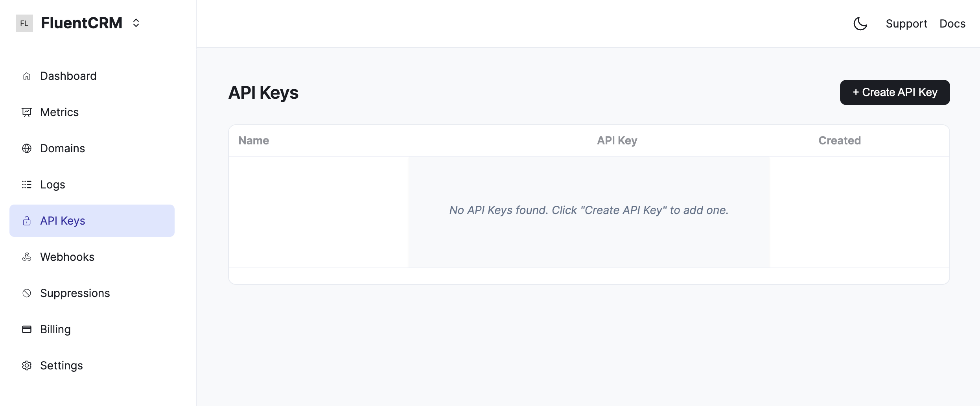Click the Created column header
This screenshot has height=406, width=980.
(x=840, y=140)
